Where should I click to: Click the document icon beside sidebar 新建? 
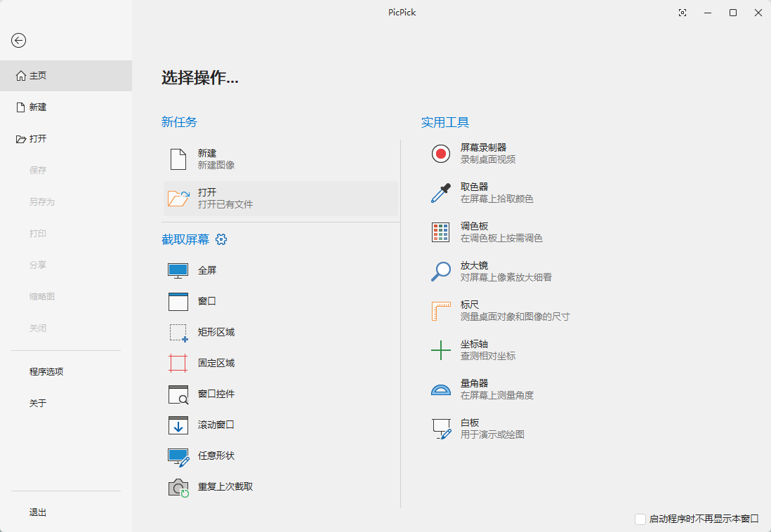(20, 107)
